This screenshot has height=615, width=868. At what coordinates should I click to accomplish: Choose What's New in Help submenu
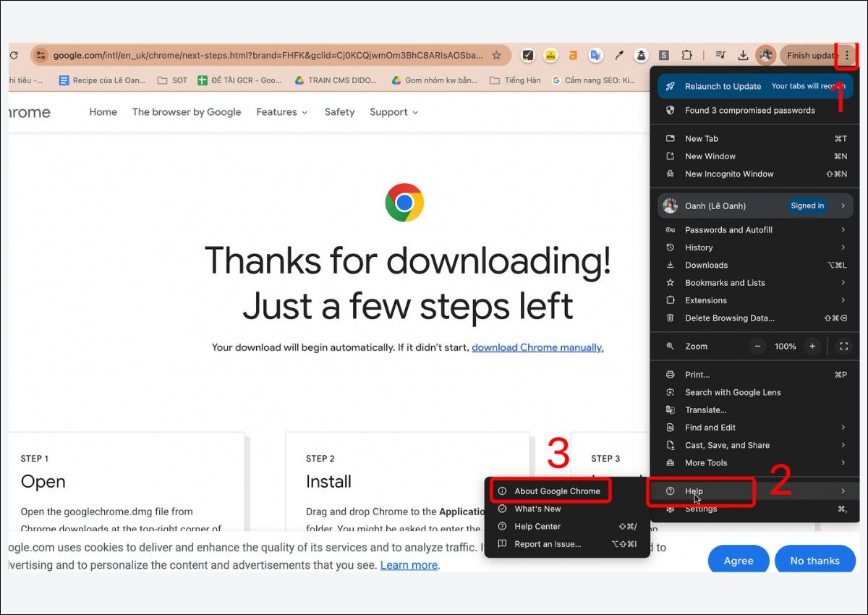(567, 509)
